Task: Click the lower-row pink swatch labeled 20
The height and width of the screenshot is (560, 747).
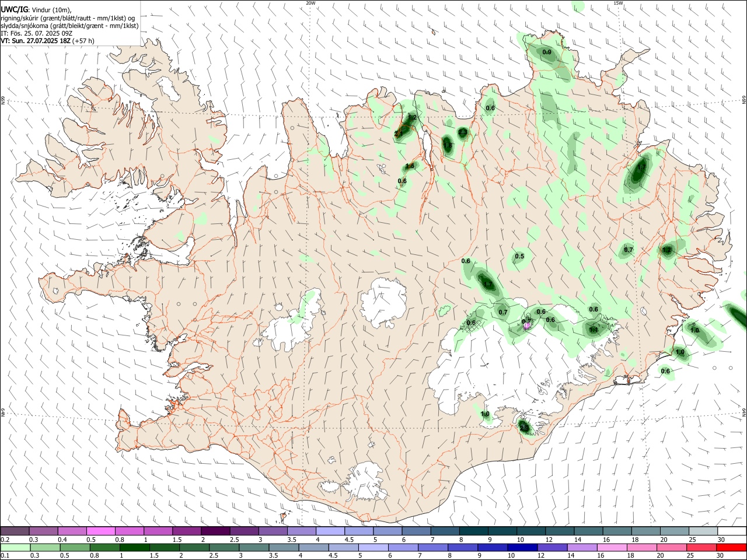Action: pos(672,548)
